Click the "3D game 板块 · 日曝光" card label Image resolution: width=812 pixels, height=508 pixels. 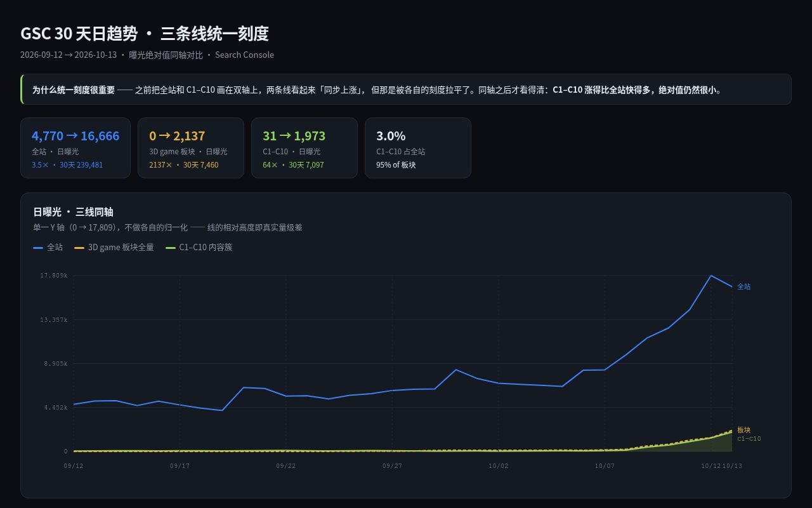coord(188,152)
